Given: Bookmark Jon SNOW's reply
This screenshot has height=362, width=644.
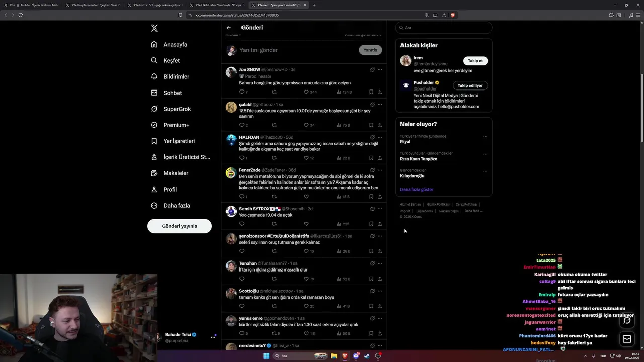Looking at the screenshot, I should pyautogui.click(x=371, y=92).
